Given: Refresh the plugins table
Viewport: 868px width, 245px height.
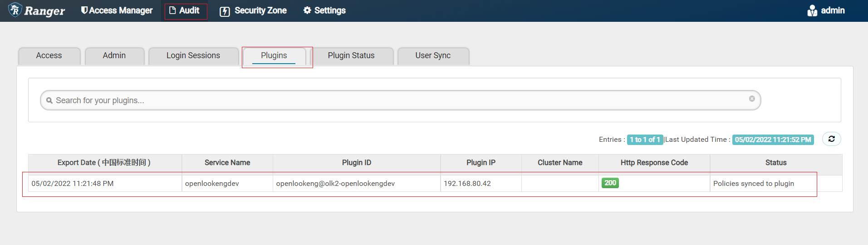Looking at the screenshot, I should (831, 139).
